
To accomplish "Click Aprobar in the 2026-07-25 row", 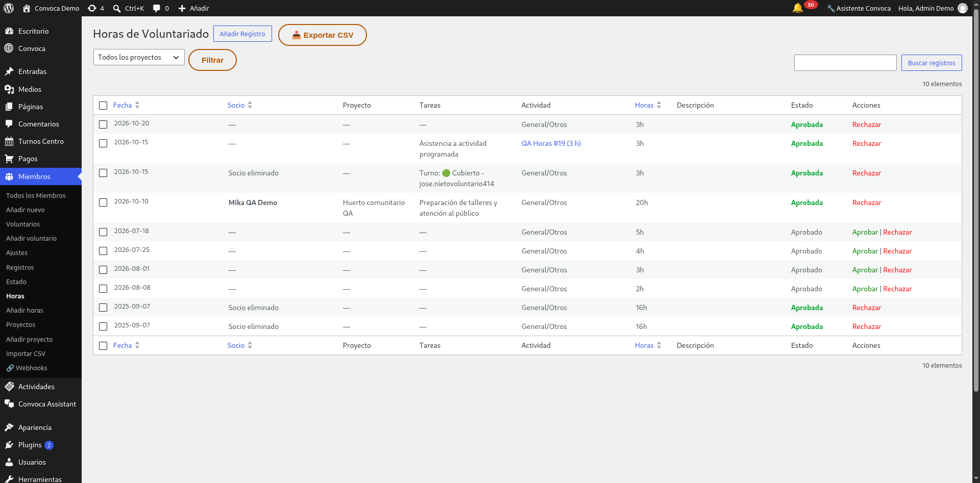I will (865, 251).
